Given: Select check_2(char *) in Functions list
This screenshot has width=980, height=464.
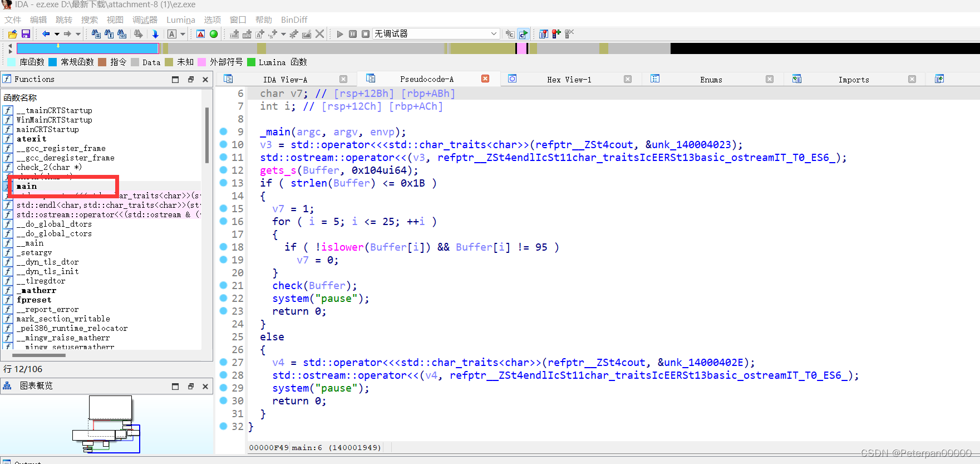Looking at the screenshot, I should 49,167.
